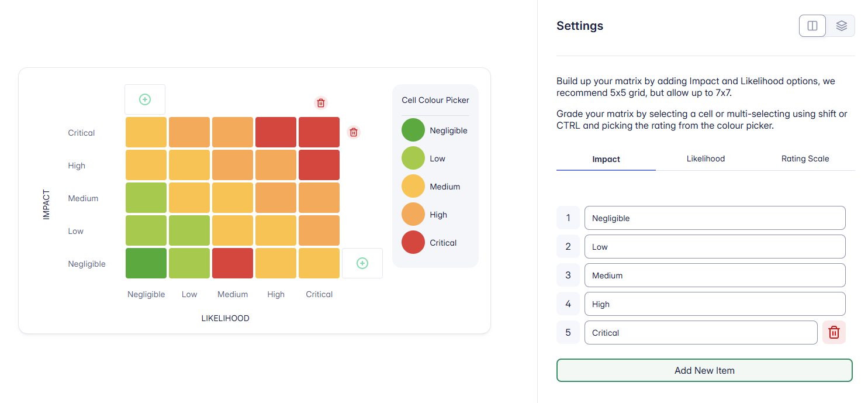Viewport: 868px width, 403px height.
Task: Edit the 'Negligible' text field in Settings
Action: click(715, 218)
